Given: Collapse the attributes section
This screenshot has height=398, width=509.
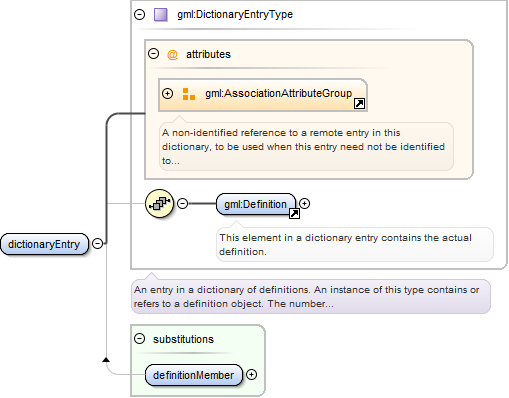Looking at the screenshot, I should [153, 54].
